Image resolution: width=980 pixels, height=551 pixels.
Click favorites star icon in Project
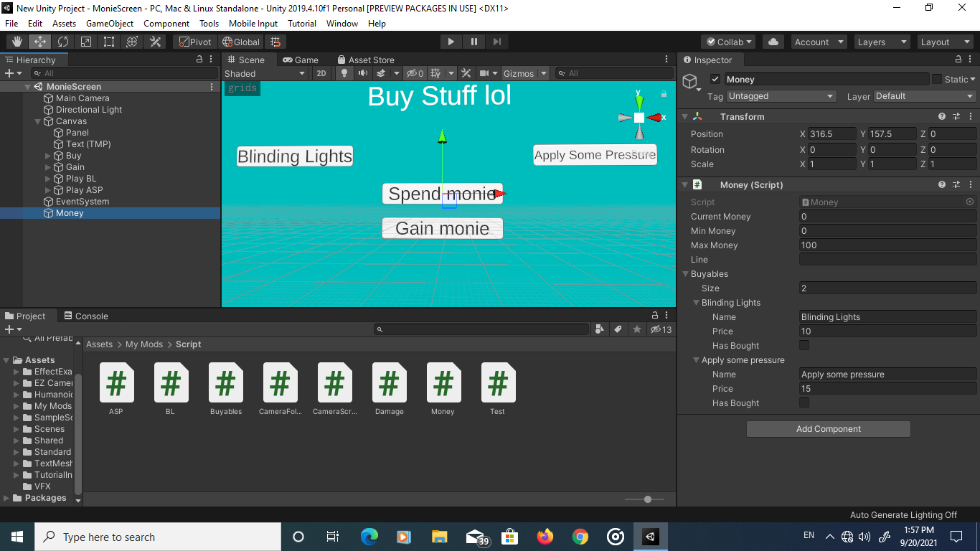pyautogui.click(x=636, y=329)
